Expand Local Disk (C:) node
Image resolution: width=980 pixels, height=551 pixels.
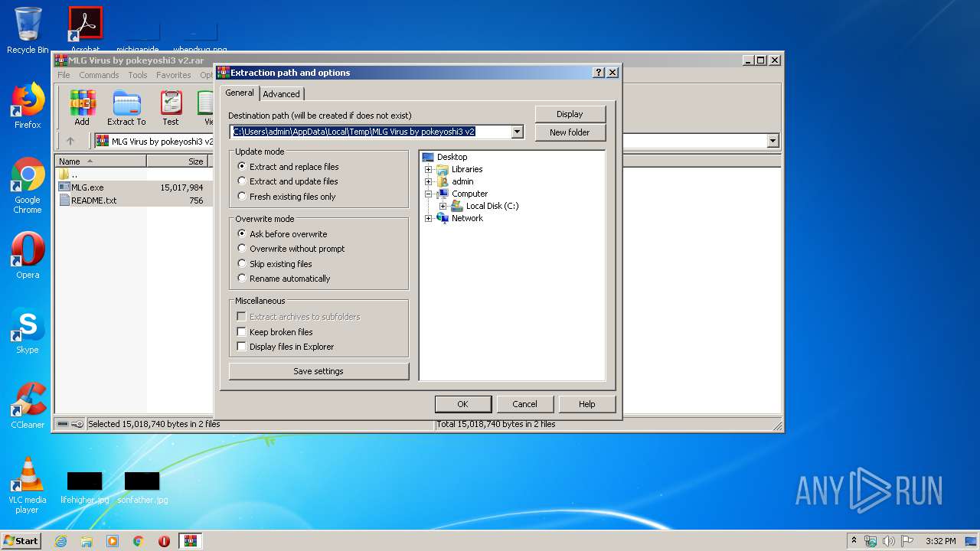pyautogui.click(x=443, y=206)
